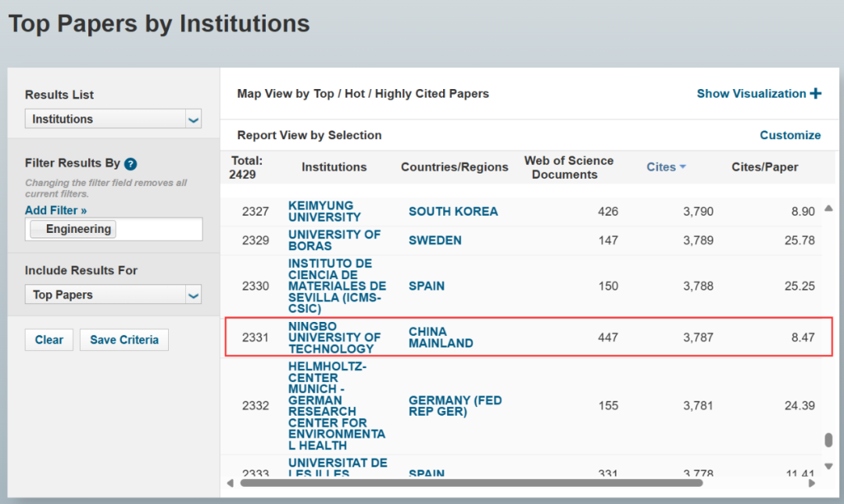The height and width of the screenshot is (504, 844).
Task: Click the Customize link
Action: (x=790, y=135)
